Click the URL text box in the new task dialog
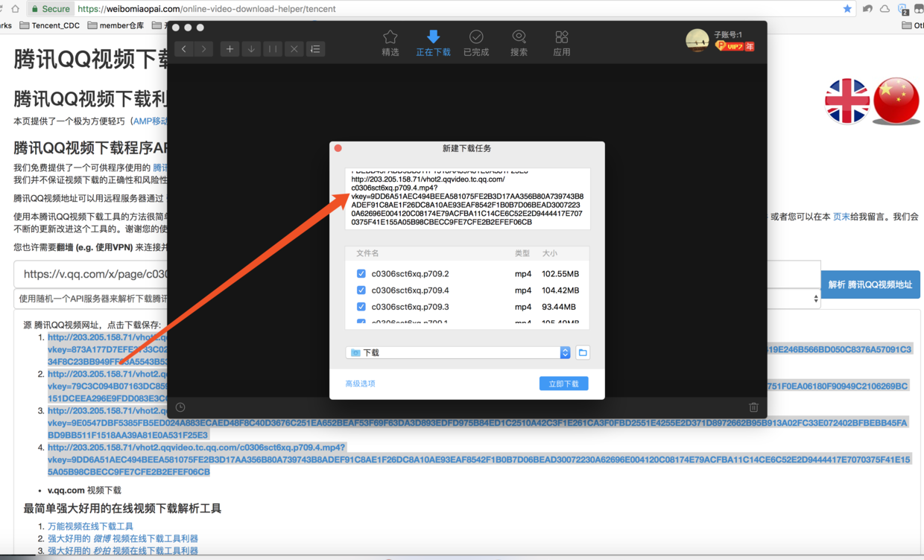This screenshot has height=560, width=924. coord(467,199)
